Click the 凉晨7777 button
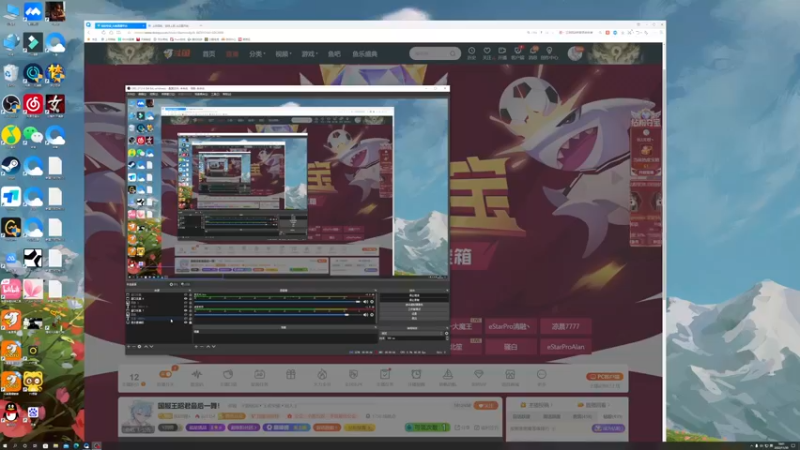800x450 pixels. [x=565, y=327]
